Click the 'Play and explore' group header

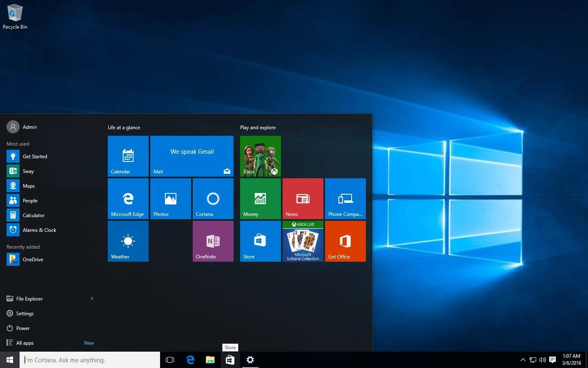[258, 128]
